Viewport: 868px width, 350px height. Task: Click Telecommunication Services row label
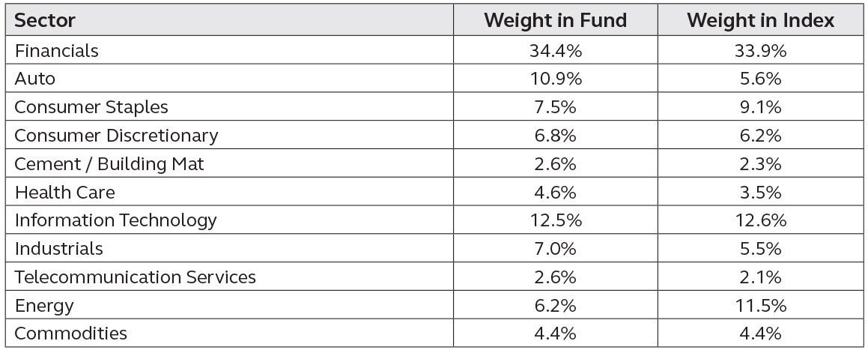135,277
